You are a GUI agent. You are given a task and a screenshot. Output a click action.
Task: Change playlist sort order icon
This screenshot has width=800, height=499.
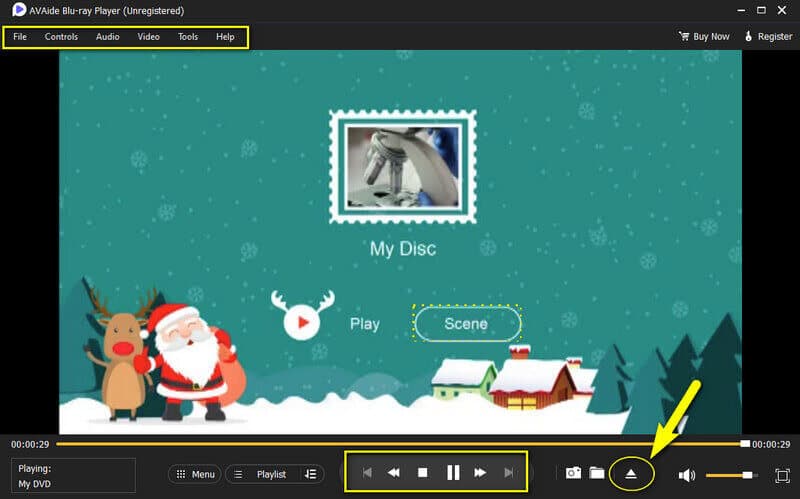[311, 475]
